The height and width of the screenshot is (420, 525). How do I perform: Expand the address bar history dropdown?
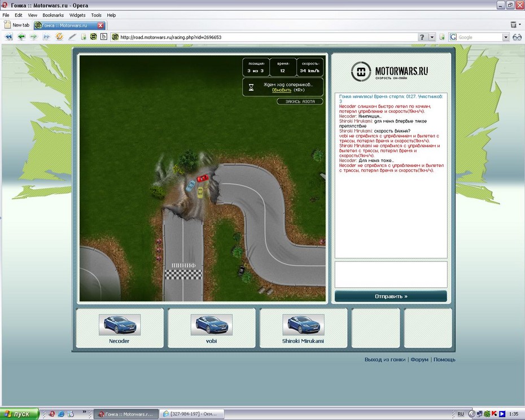click(x=432, y=37)
